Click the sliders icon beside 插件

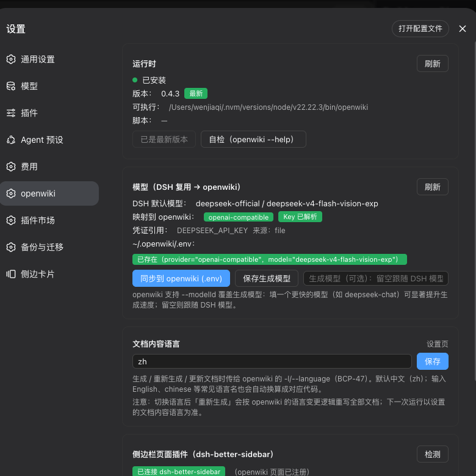point(11,113)
